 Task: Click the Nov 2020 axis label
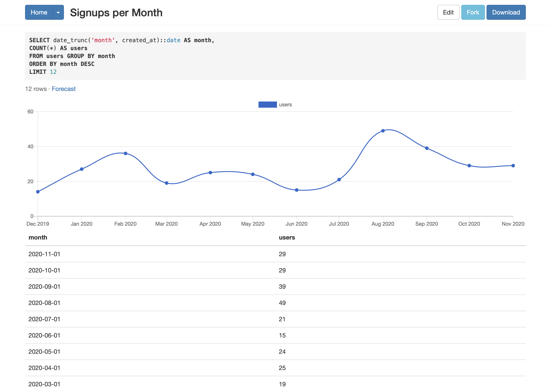pyautogui.click(x=513, y=224)
